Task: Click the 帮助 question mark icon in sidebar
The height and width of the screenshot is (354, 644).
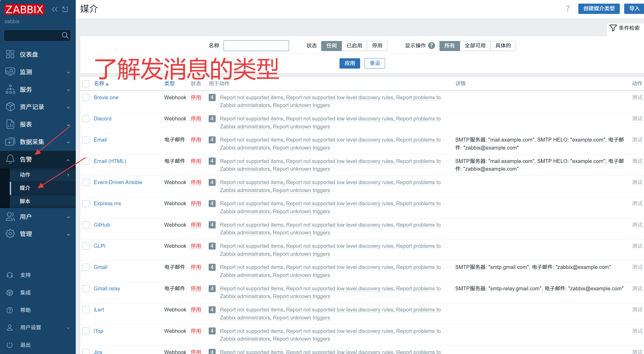Action: (x=10, y=310)
